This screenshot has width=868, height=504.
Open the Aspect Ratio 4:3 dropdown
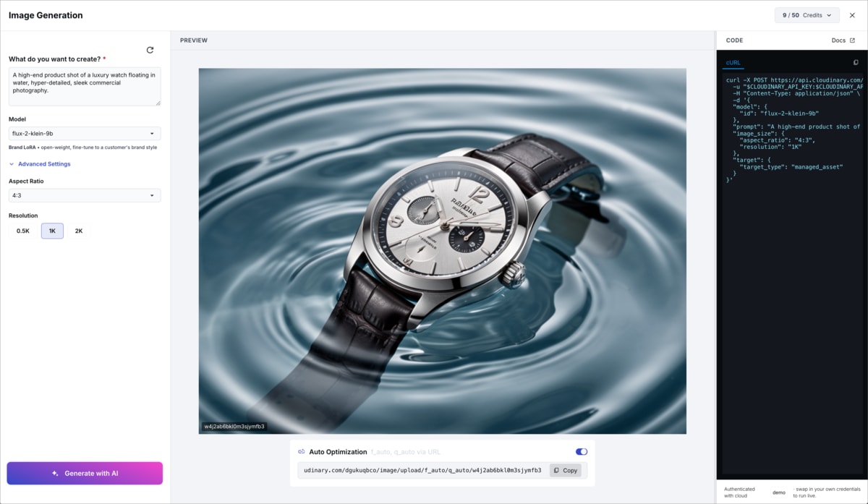click(x=85, y=195)
